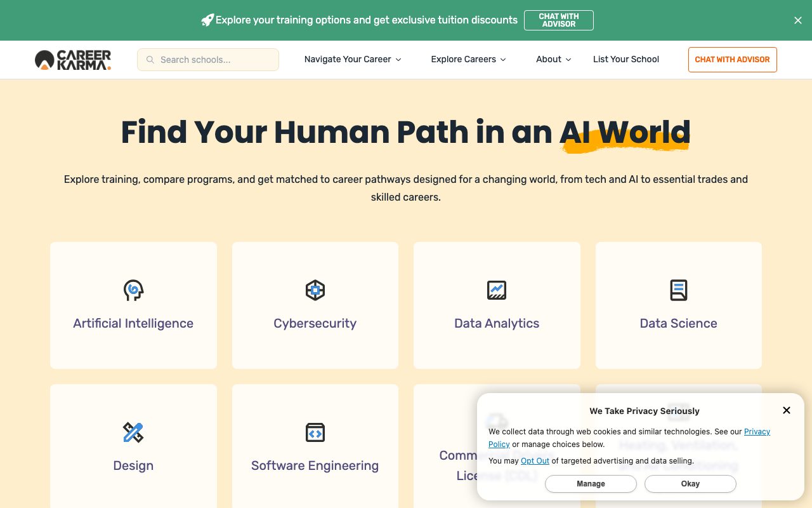Image resolution: width=812 pixels, height=508 pixels.
Task: Click Chat With Advisor in the green banner
Action: pyautogui.click(x=559, y=20)
